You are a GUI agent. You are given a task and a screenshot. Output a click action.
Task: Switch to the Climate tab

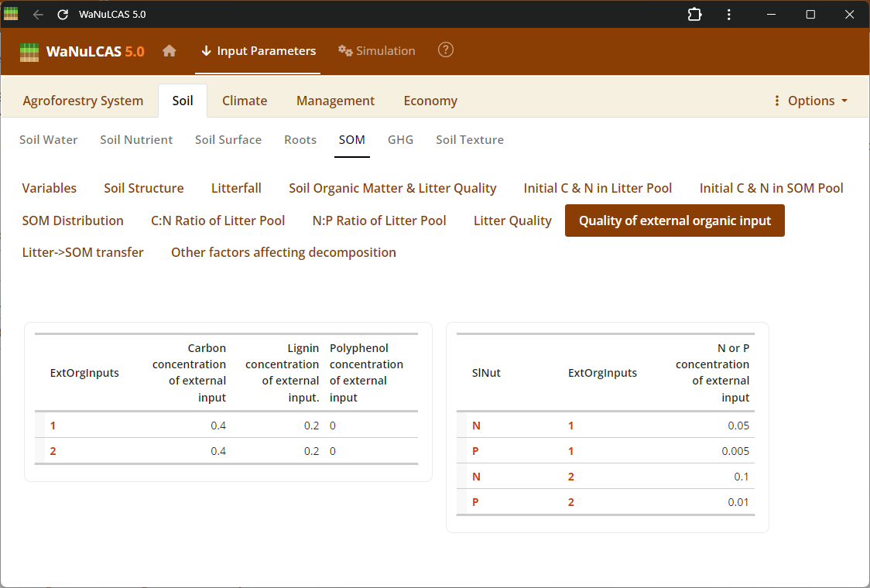245,101
